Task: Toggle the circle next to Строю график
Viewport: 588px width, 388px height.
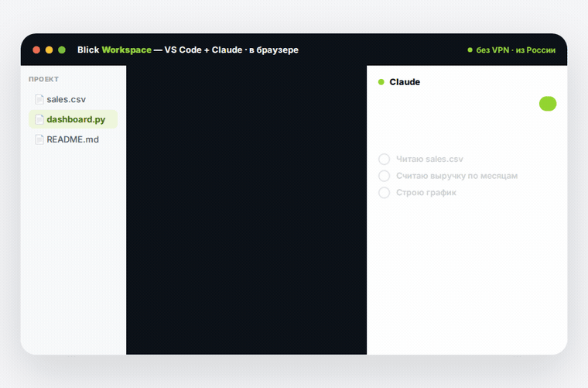Action: [384, 193]
